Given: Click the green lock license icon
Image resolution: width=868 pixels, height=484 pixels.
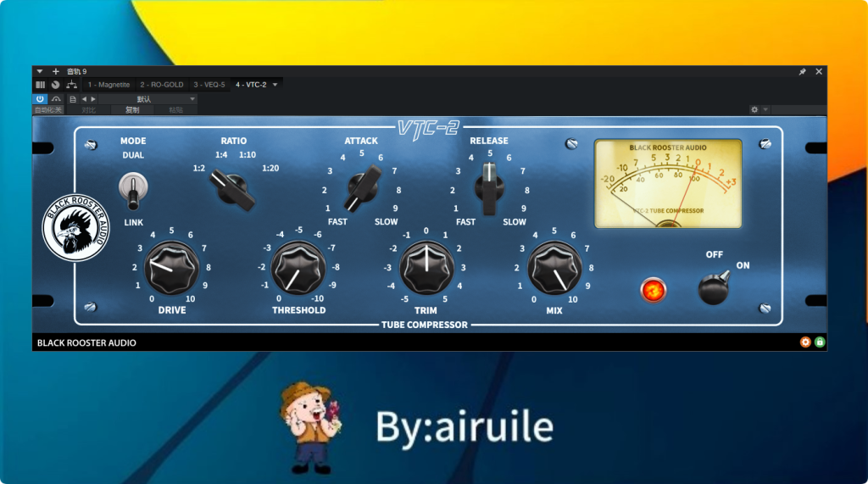Looking at the screenshot, I should tap(820, 342).
